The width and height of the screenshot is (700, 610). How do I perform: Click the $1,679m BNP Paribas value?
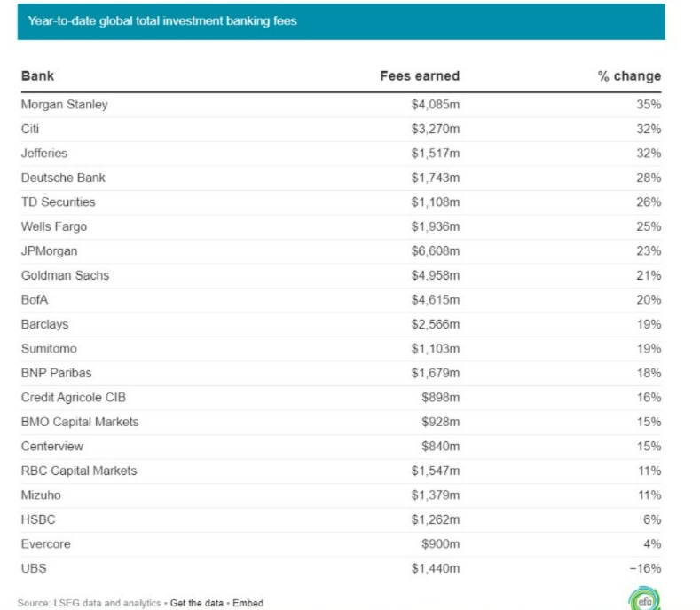(x=436, y=373)
